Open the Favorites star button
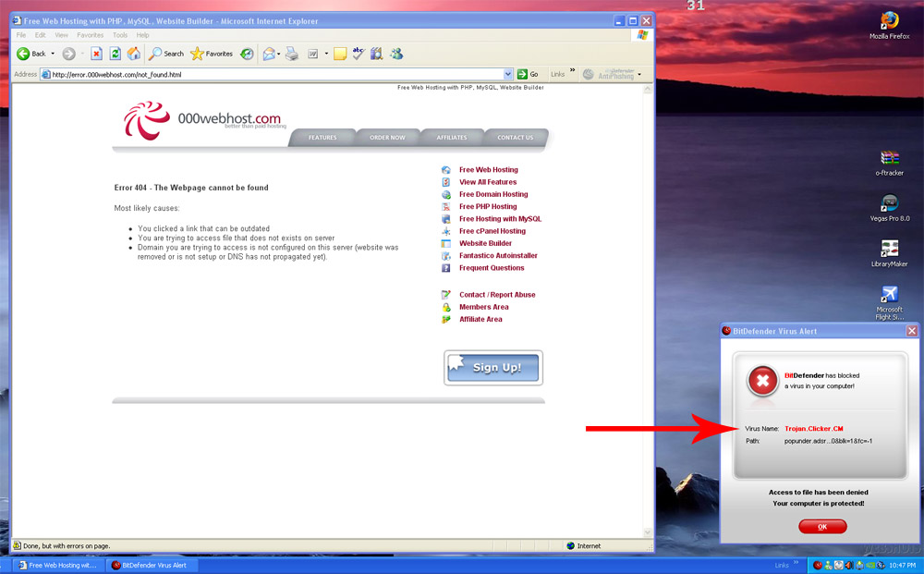924x574 pixels. click(x=212, y=54)
